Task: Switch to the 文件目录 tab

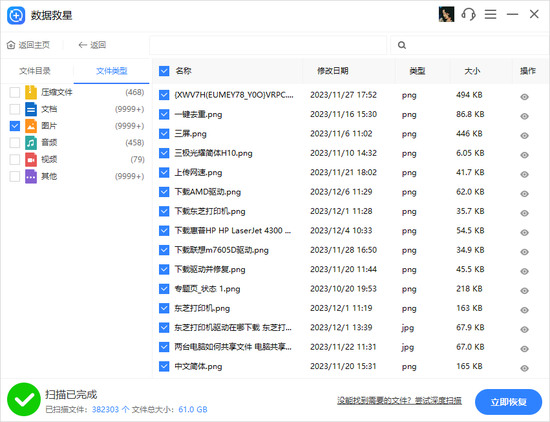Action: [35, 71]
